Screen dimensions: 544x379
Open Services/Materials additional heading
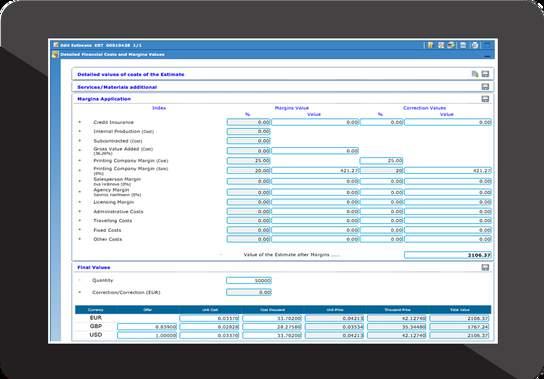(x=117, y=87)
